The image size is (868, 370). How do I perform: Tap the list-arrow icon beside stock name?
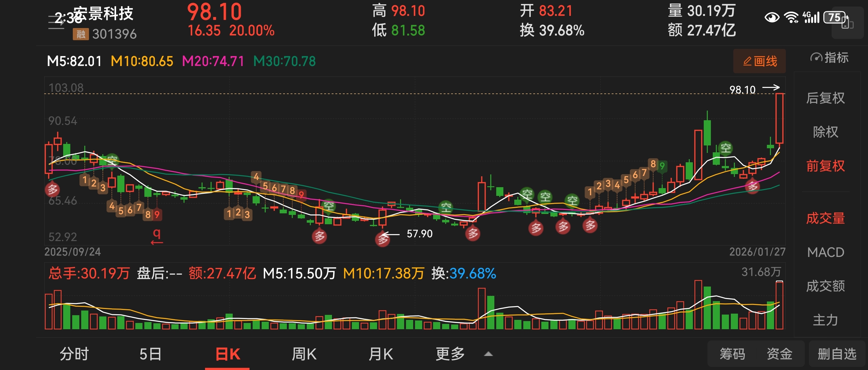[x=56, y=22]
